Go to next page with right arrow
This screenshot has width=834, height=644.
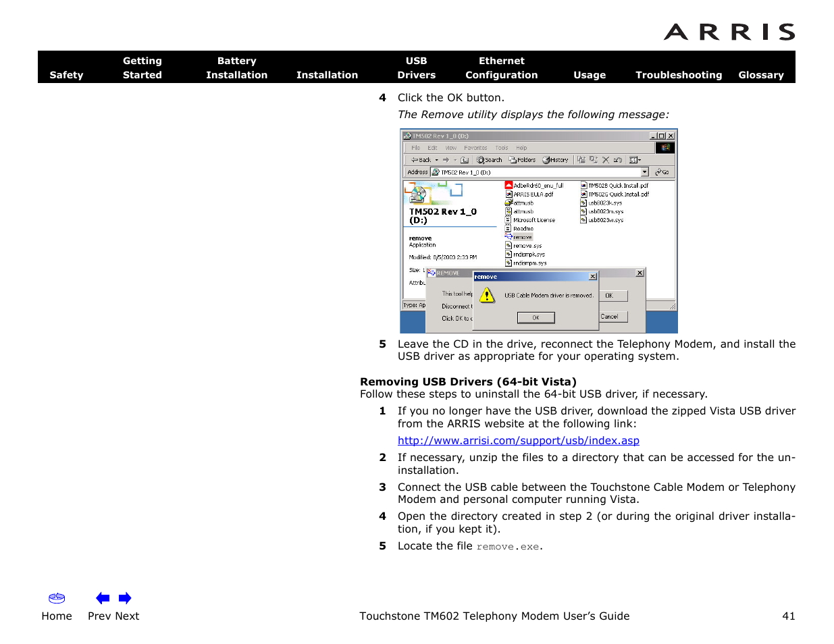[125, 598]
